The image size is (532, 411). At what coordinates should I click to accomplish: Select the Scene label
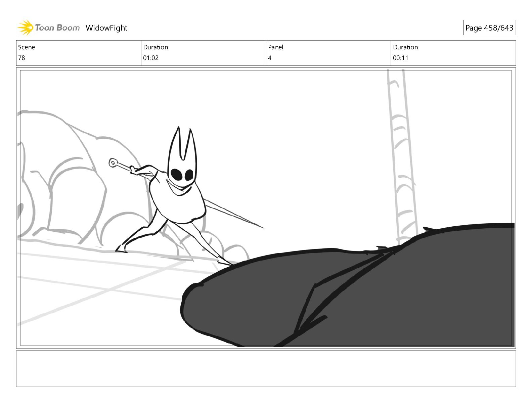27,47
